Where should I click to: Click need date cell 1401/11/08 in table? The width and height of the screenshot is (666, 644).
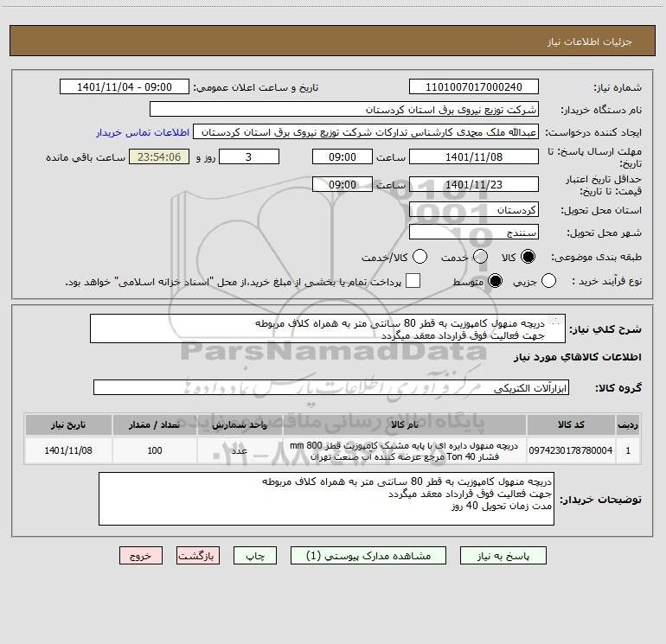(68, 450)
